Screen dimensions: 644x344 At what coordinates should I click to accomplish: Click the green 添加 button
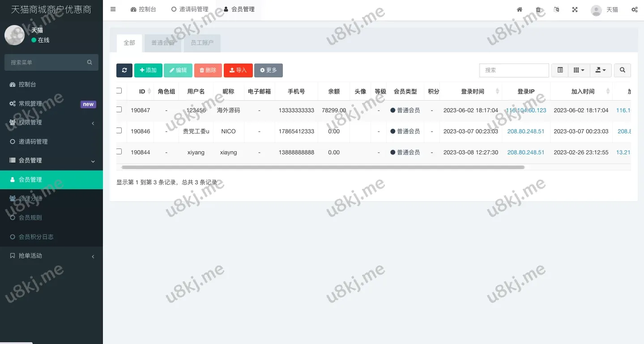click(148, 70)
